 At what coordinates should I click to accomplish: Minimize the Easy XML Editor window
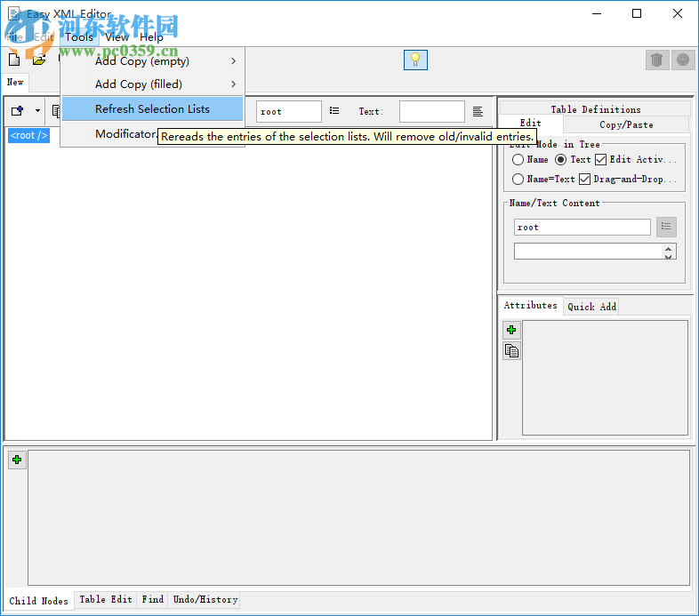point(597,14)
